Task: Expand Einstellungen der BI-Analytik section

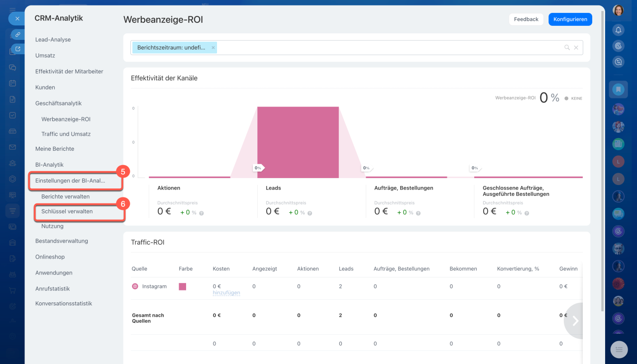Action: (70, 181)
